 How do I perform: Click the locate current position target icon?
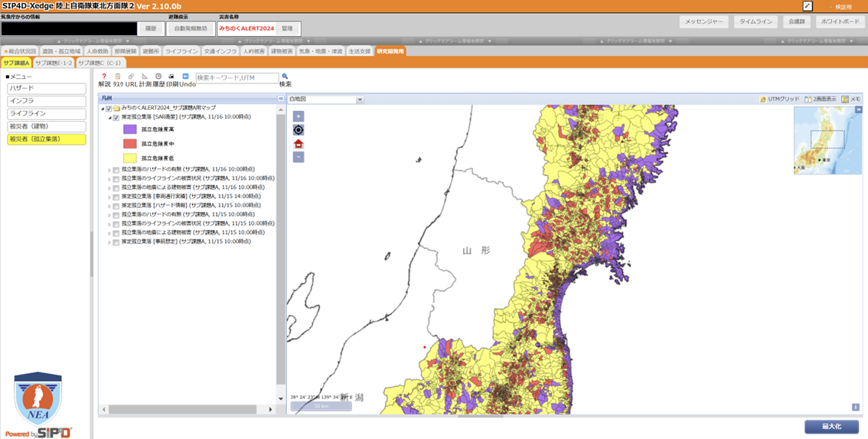pyautogui.click(x=299, y=130)
